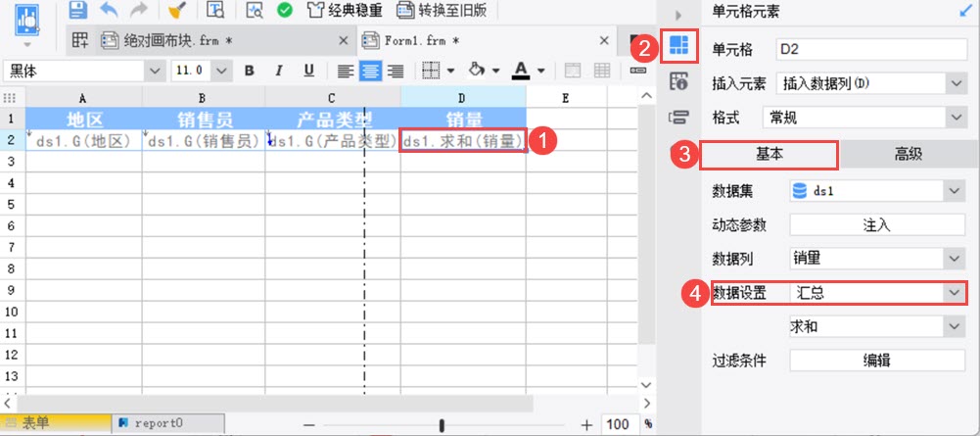
Task: Toggle underline formatting
Action: point(308,71)
